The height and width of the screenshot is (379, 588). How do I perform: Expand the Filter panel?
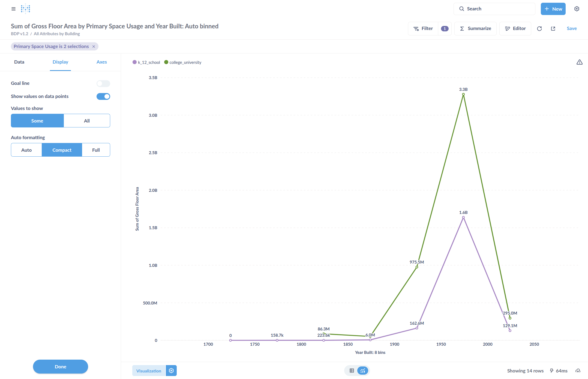tap(423, 29)
